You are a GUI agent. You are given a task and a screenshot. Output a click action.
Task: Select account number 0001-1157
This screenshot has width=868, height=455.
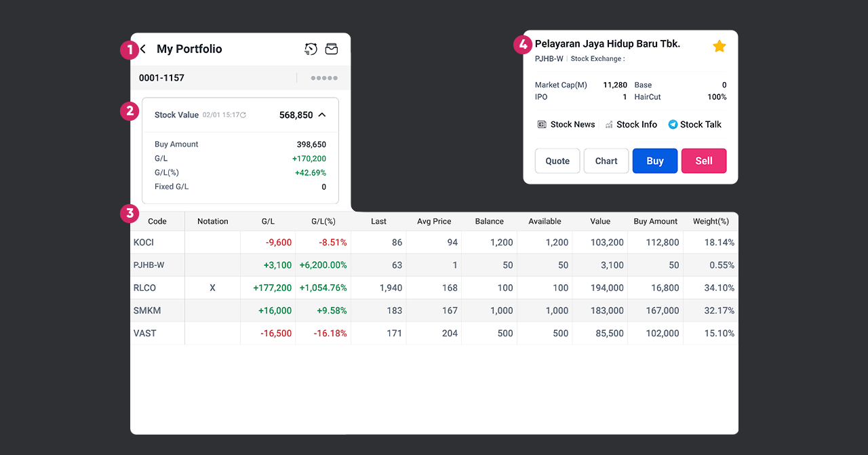pyautogui.click(x=161, y=78)
